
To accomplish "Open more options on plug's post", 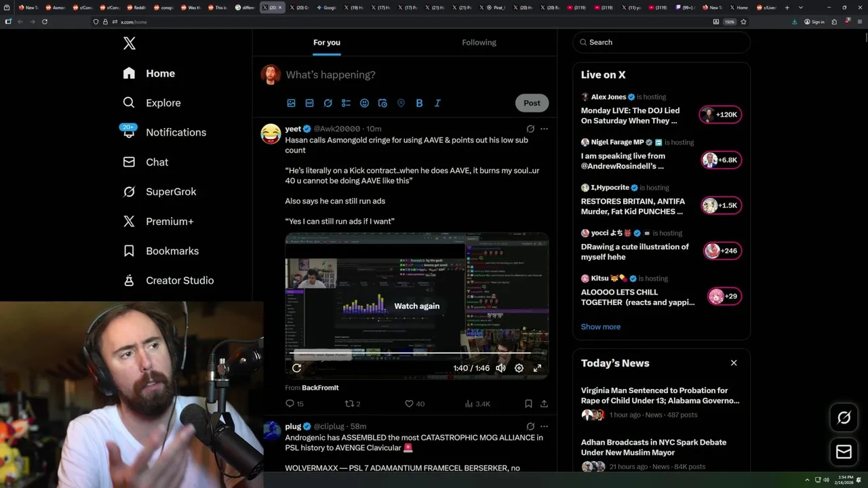I will click(544, 426).
